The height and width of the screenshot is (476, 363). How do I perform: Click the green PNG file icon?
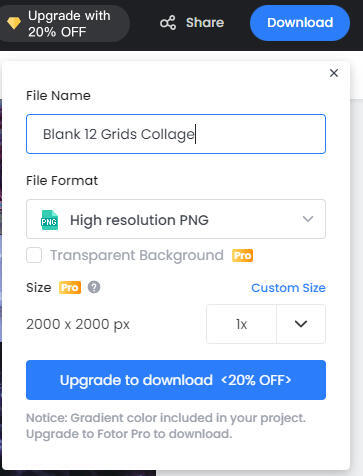click(x=49, y=220)
